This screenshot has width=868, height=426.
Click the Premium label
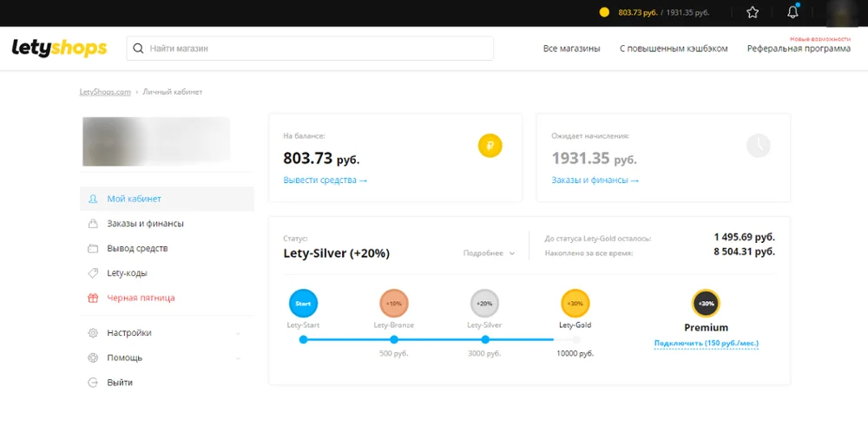point(706,327)
